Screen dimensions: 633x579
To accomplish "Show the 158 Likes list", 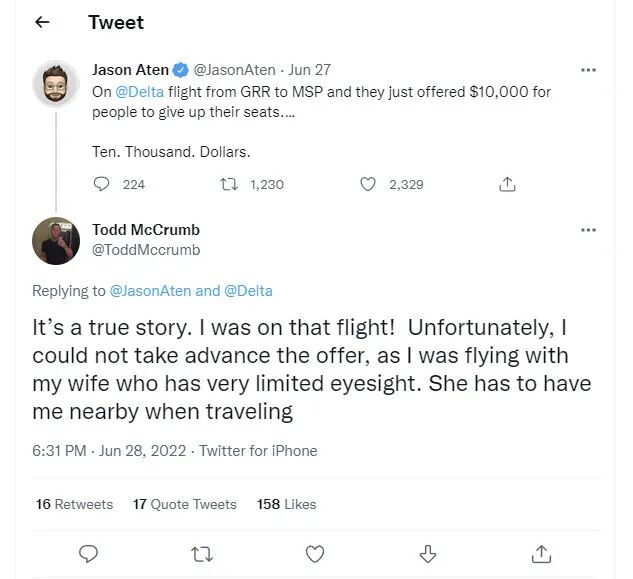I will [286, 504].
